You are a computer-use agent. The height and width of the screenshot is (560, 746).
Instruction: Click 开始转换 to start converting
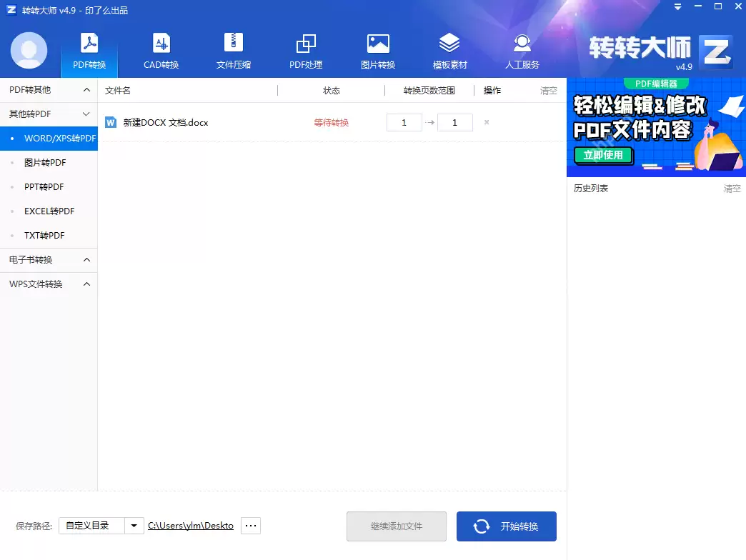click(x=506, y=526)
